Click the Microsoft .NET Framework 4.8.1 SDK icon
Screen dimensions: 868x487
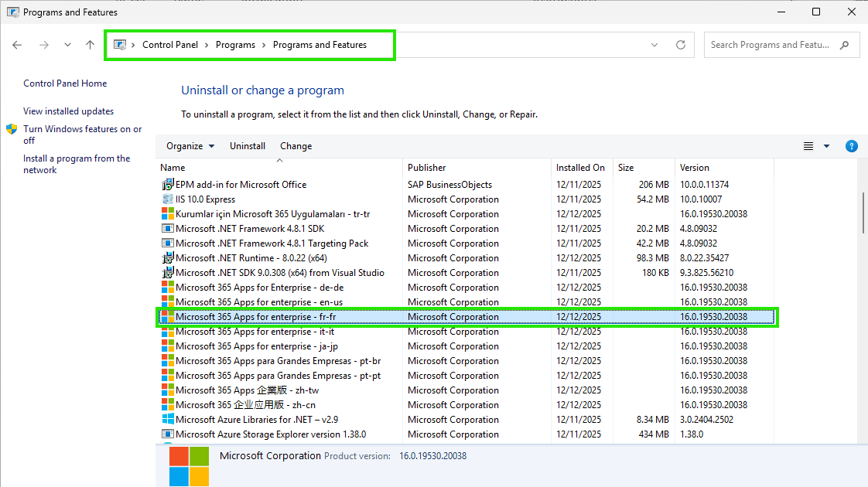click(x=167, y=229)
